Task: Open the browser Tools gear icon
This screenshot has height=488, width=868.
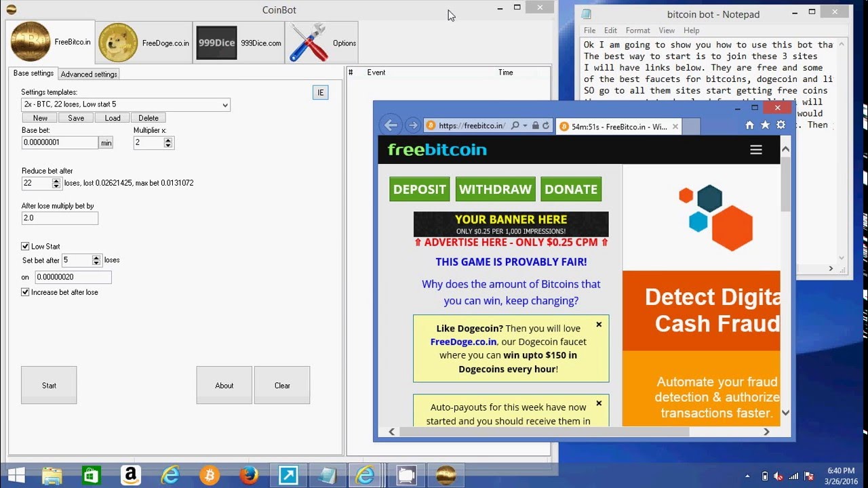Action: tap(781, 125)
